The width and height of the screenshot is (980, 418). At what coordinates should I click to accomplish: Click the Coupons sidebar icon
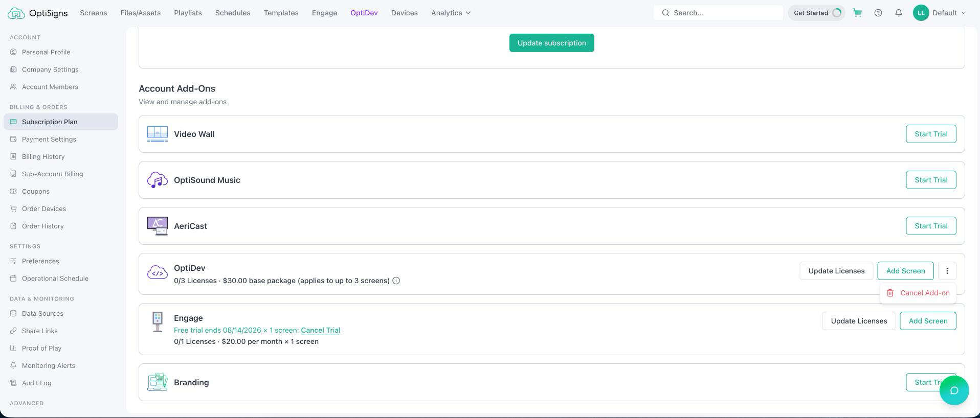pos(13,191)
